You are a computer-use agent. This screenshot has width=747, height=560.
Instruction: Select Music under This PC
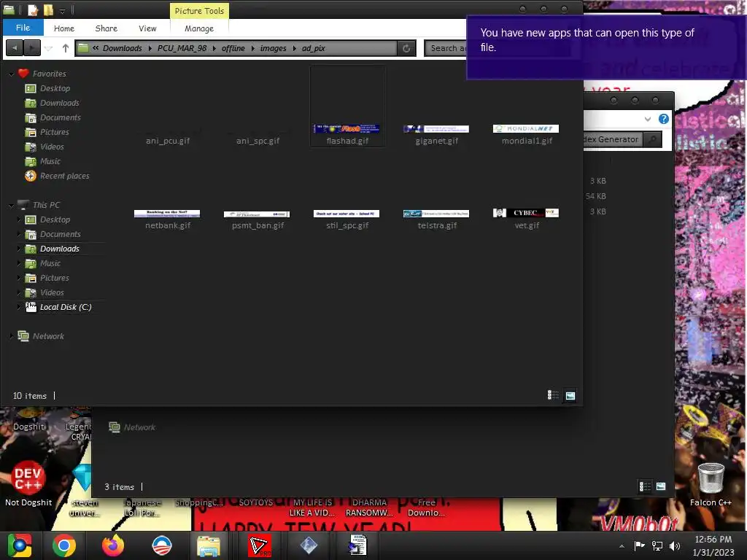click(x=50, y=263)
